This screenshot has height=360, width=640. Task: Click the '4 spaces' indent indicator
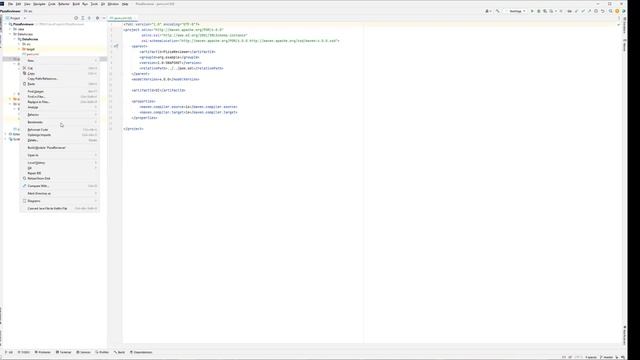591,357
